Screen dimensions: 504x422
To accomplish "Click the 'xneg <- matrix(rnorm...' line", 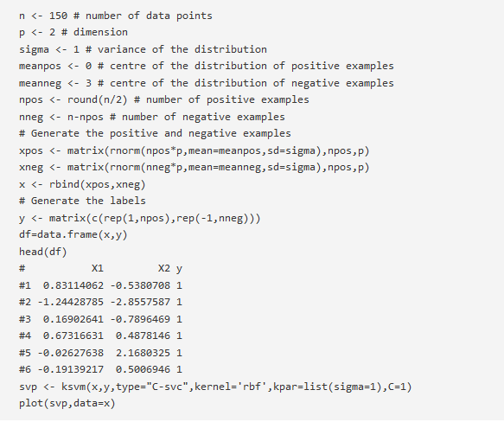I will tap(195, 167).
